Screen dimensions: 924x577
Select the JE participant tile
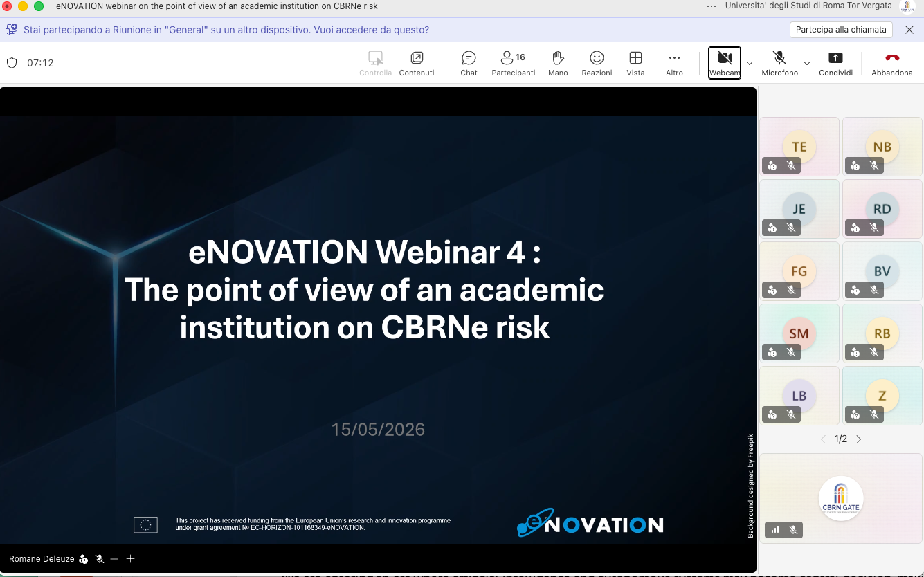click(x=799, y=209)
